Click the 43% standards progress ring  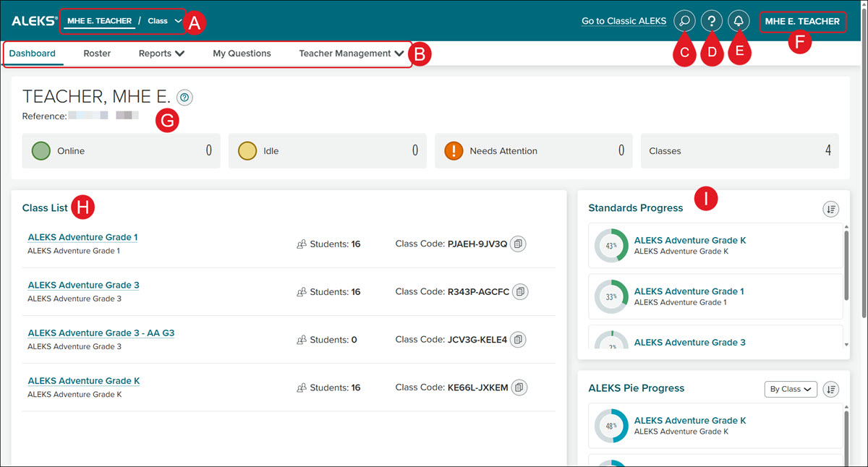pyautogui.click(x=611, y=246)
